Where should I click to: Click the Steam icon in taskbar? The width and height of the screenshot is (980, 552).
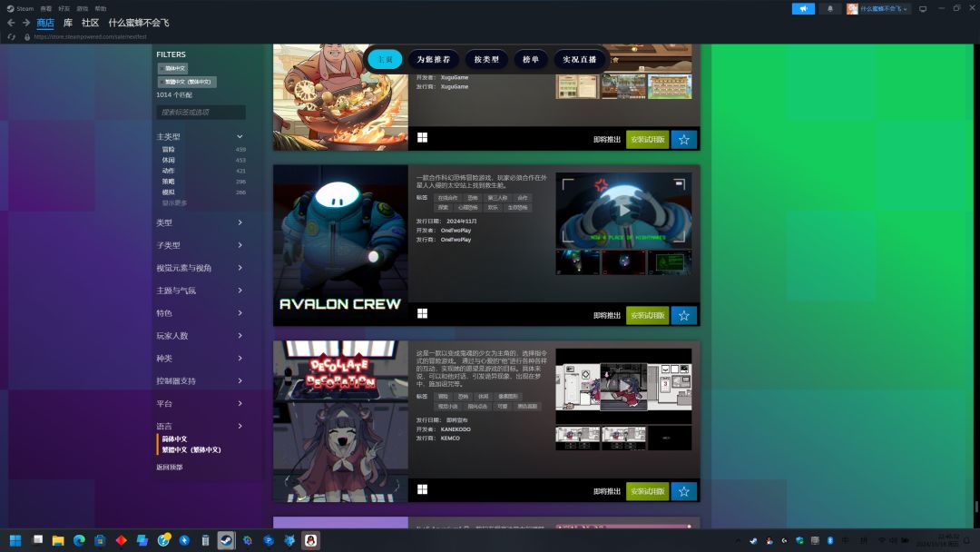click(x=226, y=540)
